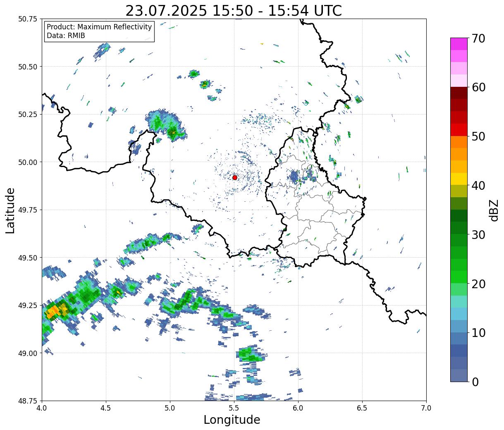Click the magenta swatch atop the colorbar

459,44
